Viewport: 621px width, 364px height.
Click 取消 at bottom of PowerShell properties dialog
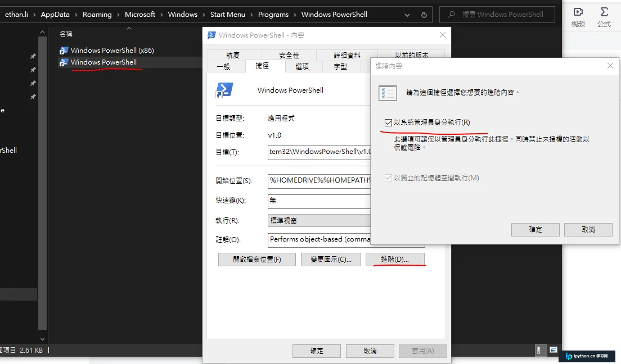(370, 351)
